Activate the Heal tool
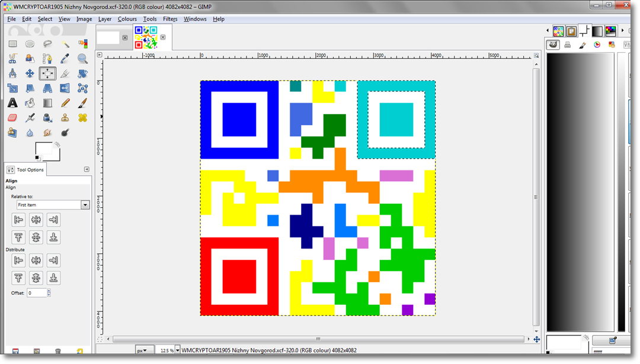 point(82,118)
